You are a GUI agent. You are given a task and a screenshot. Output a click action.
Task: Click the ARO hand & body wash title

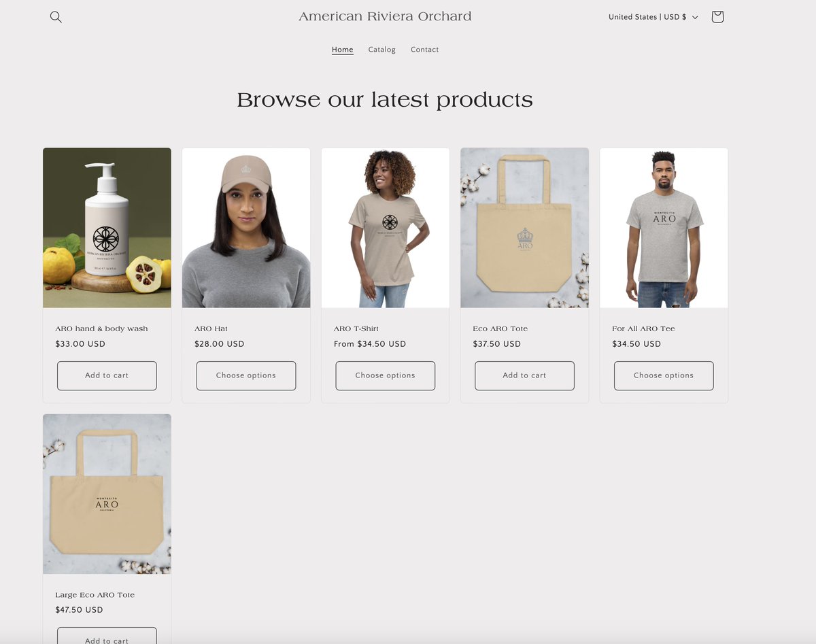click(101, 328)
